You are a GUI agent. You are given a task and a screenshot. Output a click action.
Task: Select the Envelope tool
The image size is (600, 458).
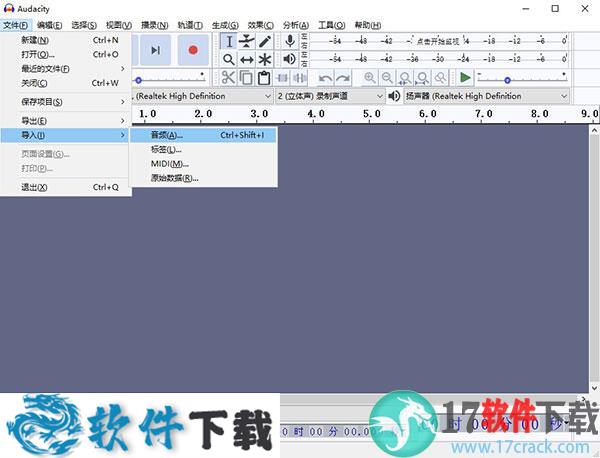pos(247,41)
